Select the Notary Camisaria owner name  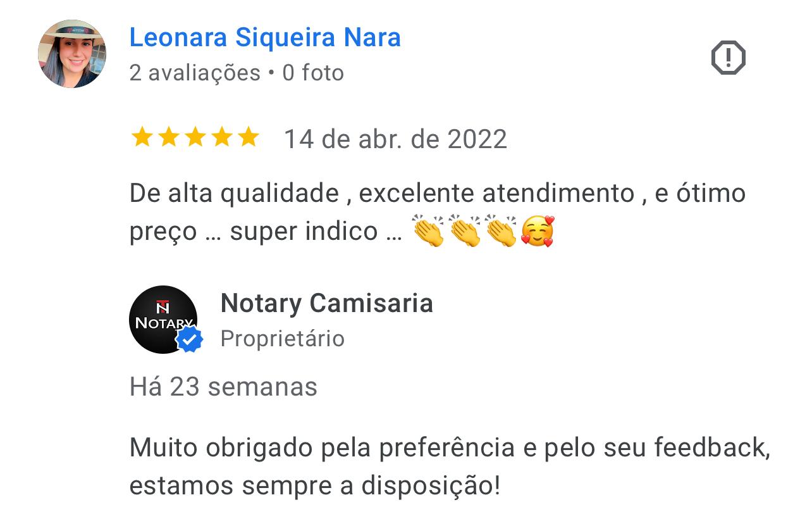click(326, 303)
